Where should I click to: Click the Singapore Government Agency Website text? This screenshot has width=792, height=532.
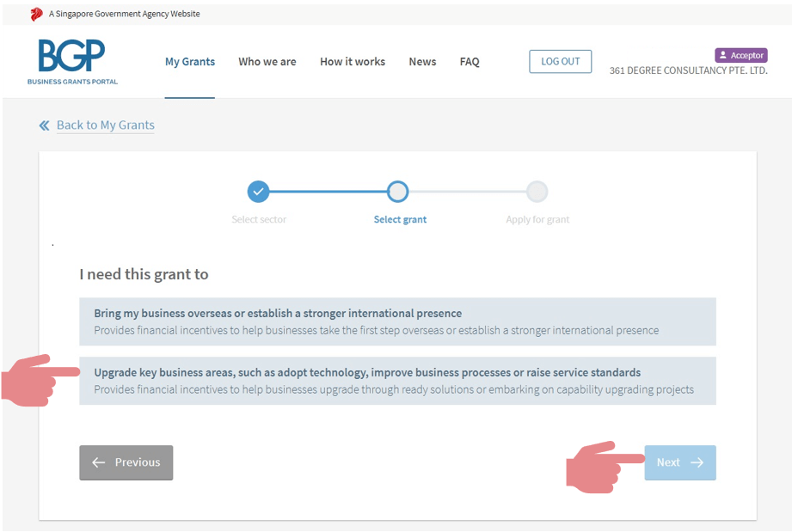coord(125,14)
